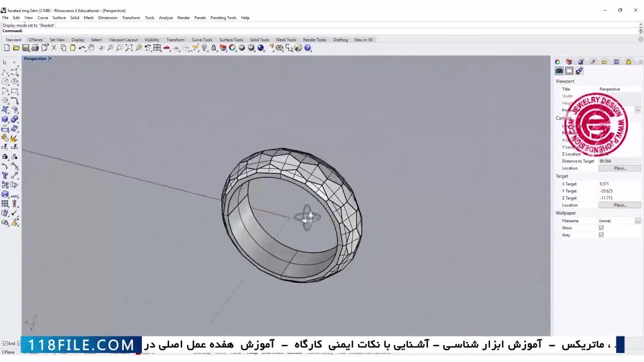This screenshot has width=644, height=362.
Task: Switch to the Mesh Tools toolbar tab
Action: 286,40
